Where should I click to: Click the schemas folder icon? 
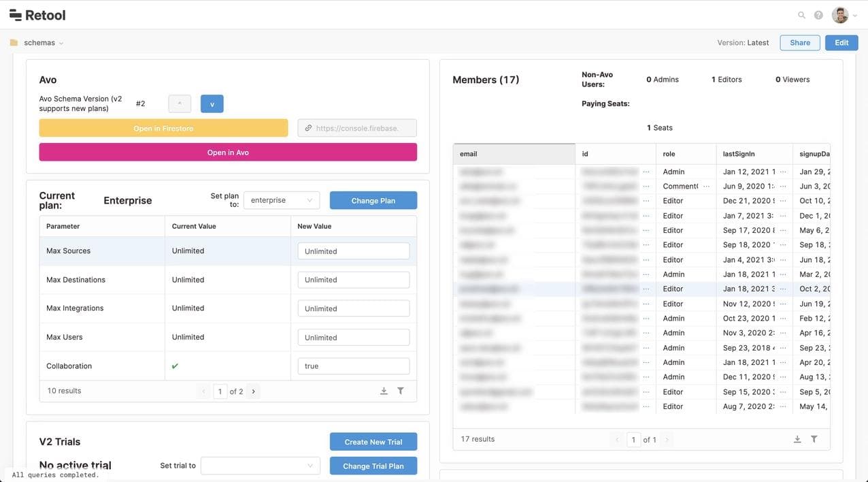[x=14, y=43]
